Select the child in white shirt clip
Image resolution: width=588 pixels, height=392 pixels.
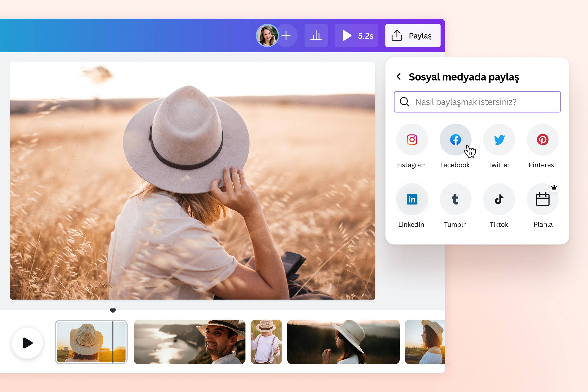click(x=266, y=342)
